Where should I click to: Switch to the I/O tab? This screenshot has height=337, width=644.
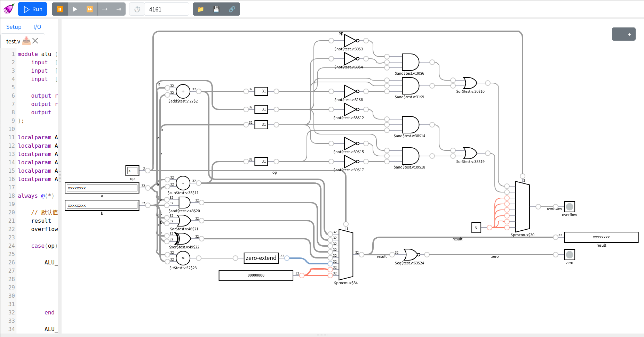tap(37, 27)
